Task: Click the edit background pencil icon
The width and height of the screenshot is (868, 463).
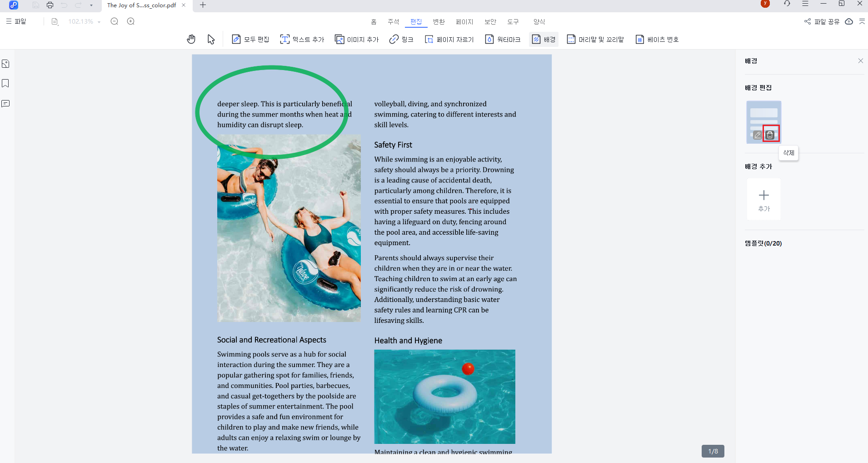Action: (x=757, y=135)
